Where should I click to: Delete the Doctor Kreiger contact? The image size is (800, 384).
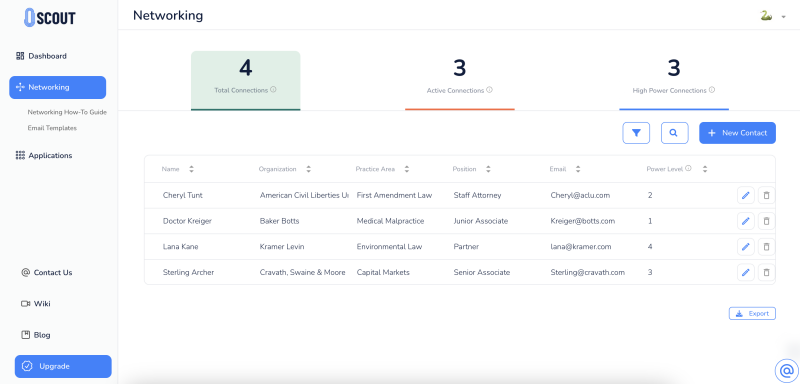[x=766, y=221]
